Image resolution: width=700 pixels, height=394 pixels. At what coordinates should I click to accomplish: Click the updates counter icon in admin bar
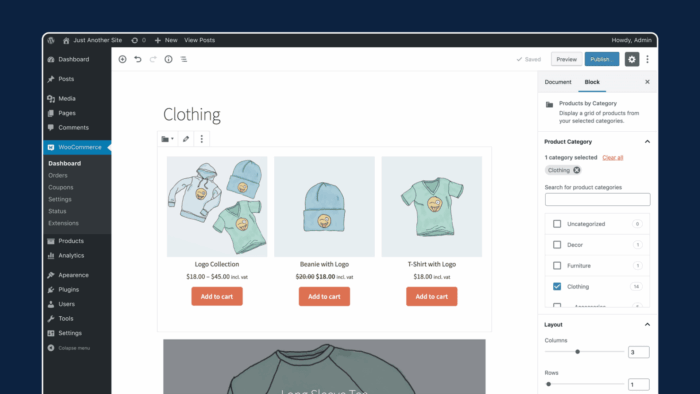[138, 40]
